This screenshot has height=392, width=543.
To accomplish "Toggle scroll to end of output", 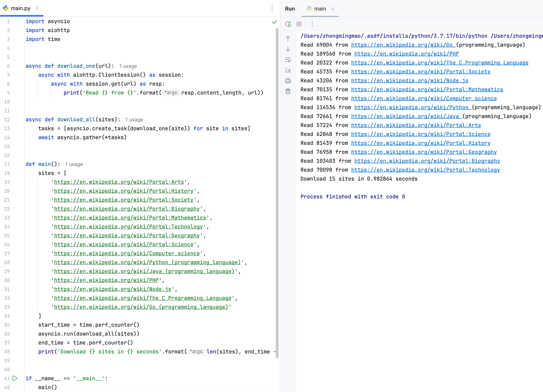I will (288, 70).
